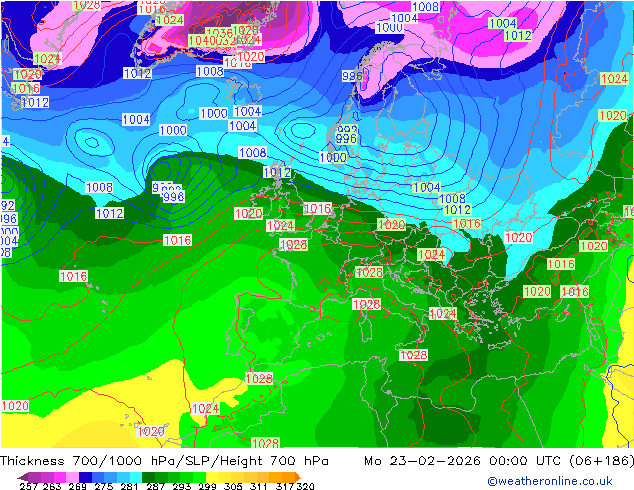Image resolution: width=634 pixels, height=490 pixels.
Task: Click the legend value 293
Action: point(182,486)
